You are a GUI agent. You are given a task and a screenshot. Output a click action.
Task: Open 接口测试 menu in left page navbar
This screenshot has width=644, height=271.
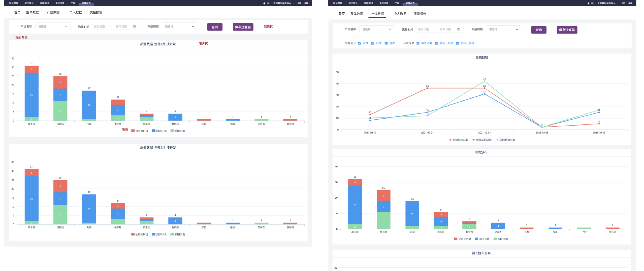(x=29, y=3)
